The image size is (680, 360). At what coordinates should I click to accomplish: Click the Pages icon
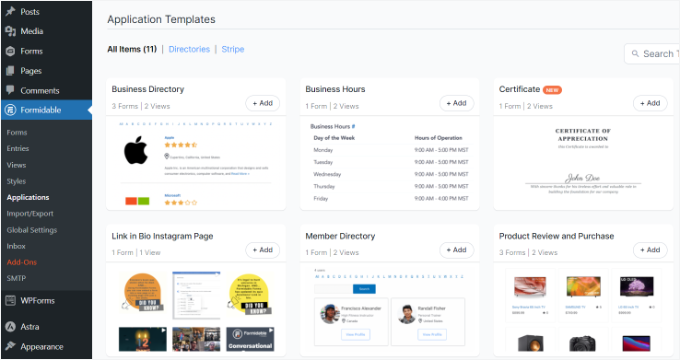point(10,71)
